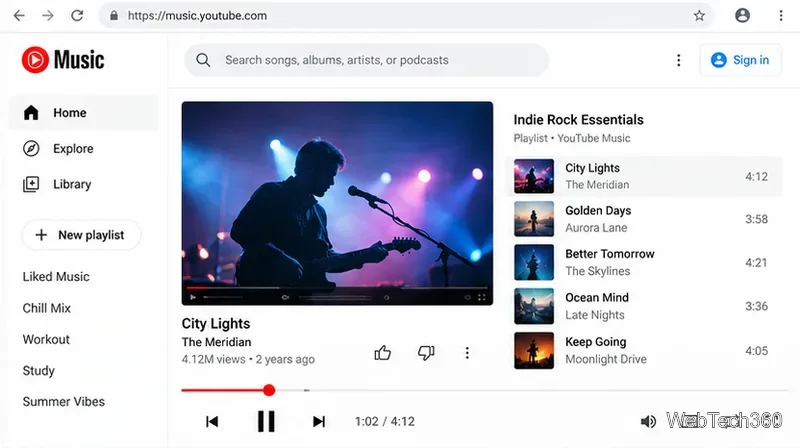The height and width of the screenshot is (448, 800).
Task: Open the Summer Vibes playlist
Action: 64,402
